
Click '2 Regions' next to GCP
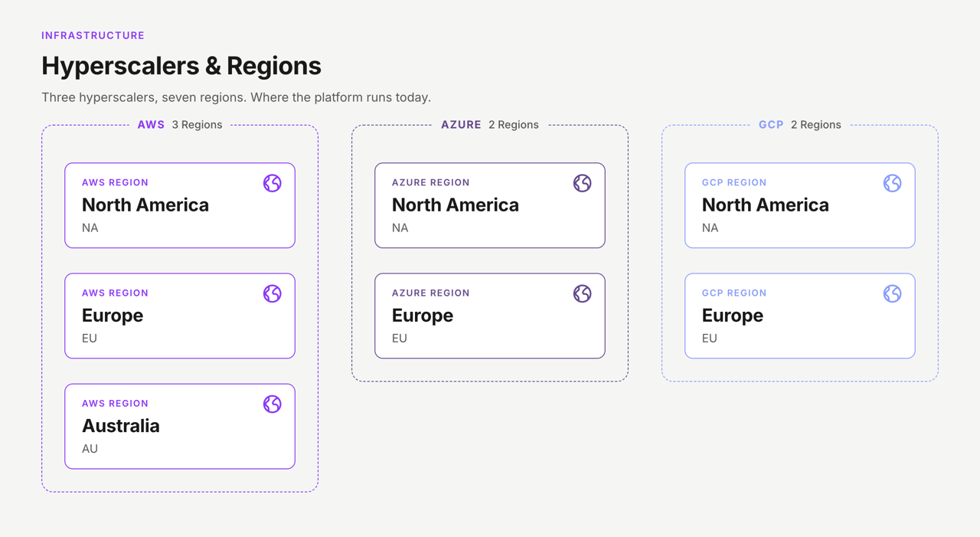tap(816, 125)
